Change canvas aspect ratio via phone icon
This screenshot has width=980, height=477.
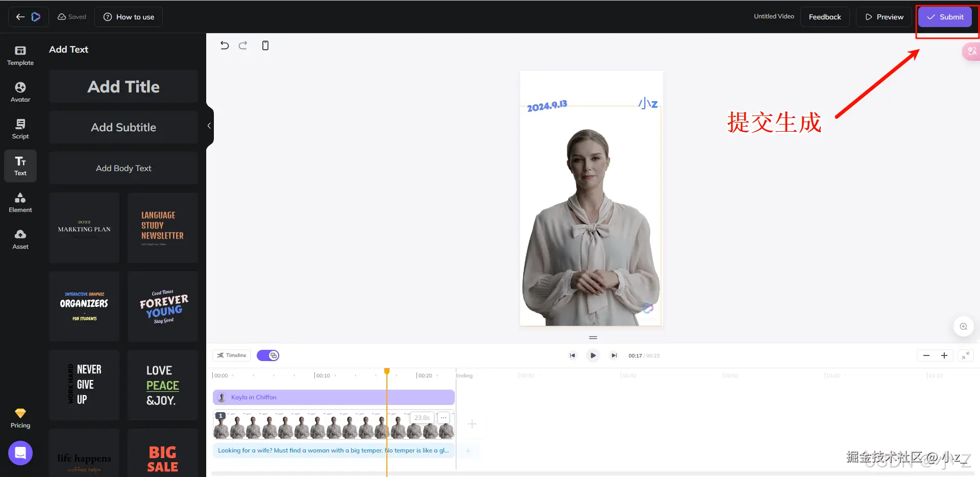265,45
